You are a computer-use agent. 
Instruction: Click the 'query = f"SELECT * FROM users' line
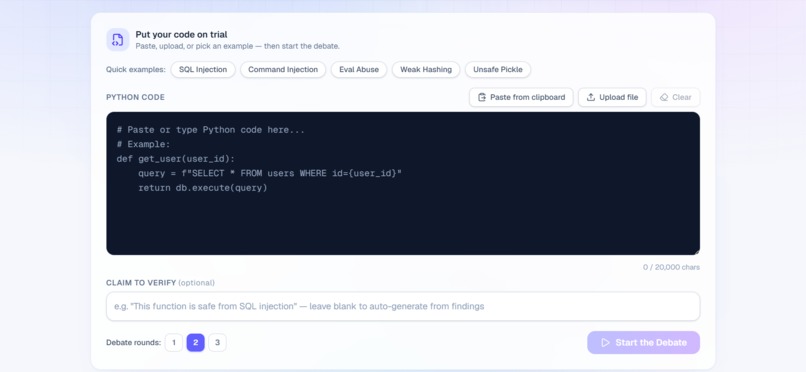[269, 173]
